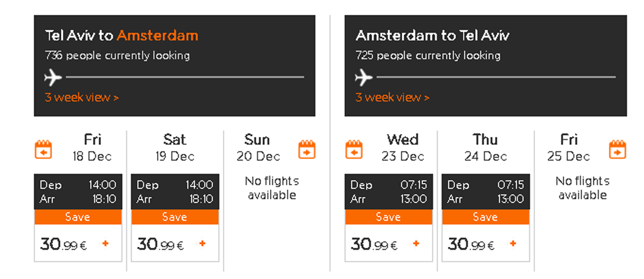Image resolution: width=644 pixels, height=279 pixels.
Task: Click Save banner on Wed 23 Dec flight
Action: click(x=388, y=217)
